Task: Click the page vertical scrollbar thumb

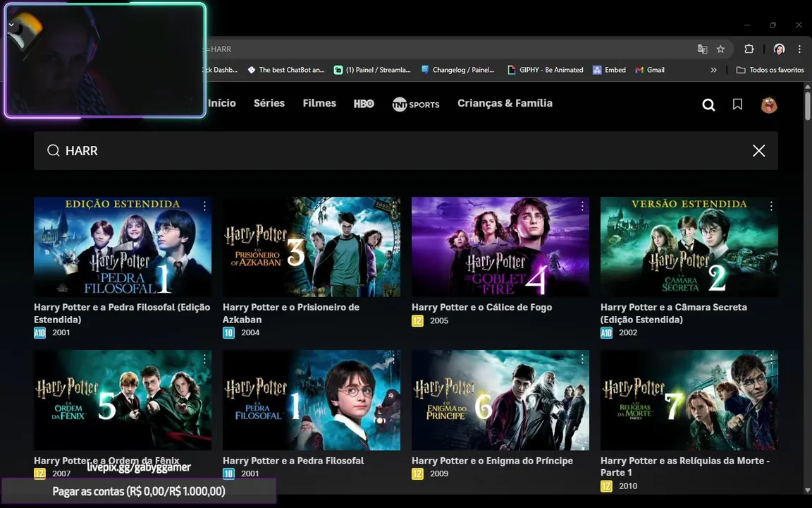Action: (807, 107)
